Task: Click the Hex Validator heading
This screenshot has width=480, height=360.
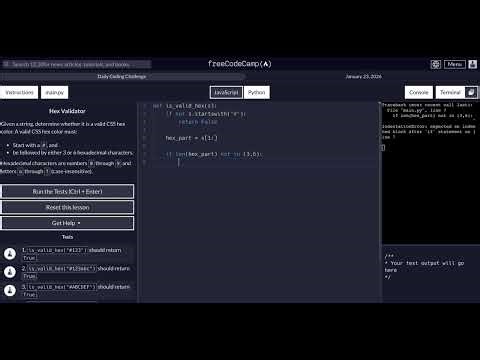Action: coord(67,111)
